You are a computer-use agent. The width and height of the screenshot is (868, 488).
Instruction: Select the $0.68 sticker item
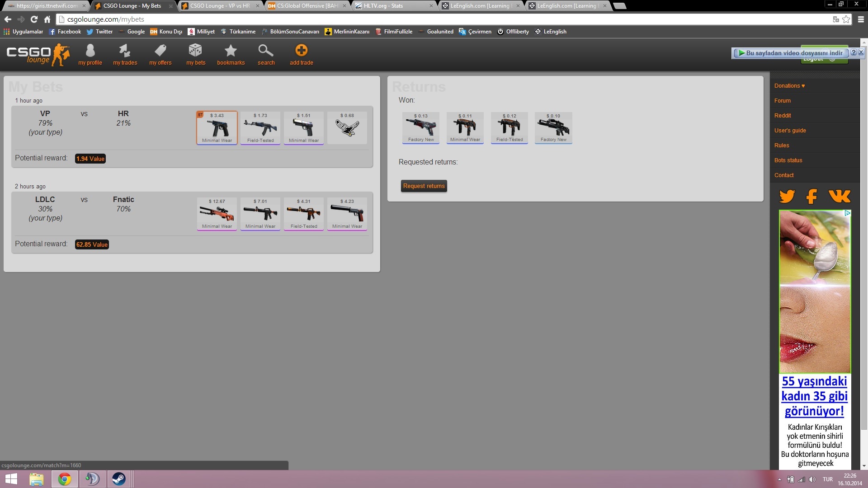347,128
